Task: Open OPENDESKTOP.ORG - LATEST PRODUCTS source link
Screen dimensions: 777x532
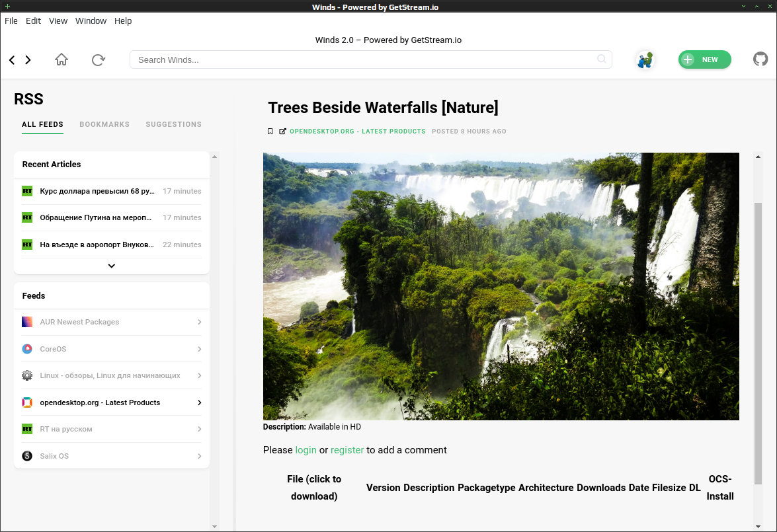Action: (x=357, y=132)
